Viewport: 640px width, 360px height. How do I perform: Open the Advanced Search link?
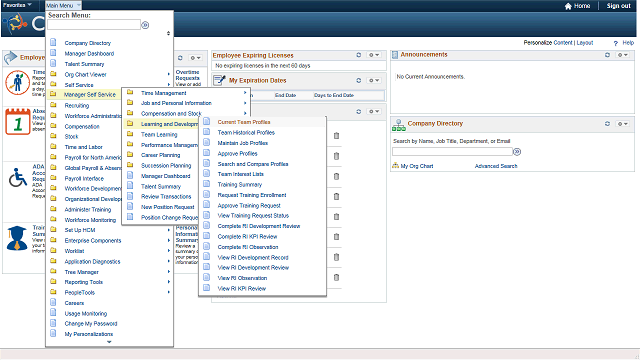point(496,166)
